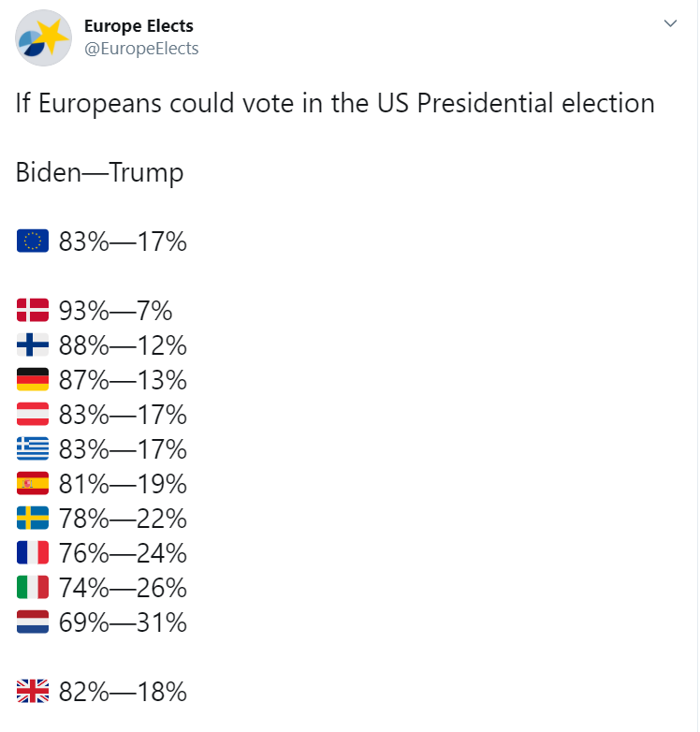This screenshot has height=732, width=700.
Task: Click the Denmark flag emoji
Action: point(33,310)
